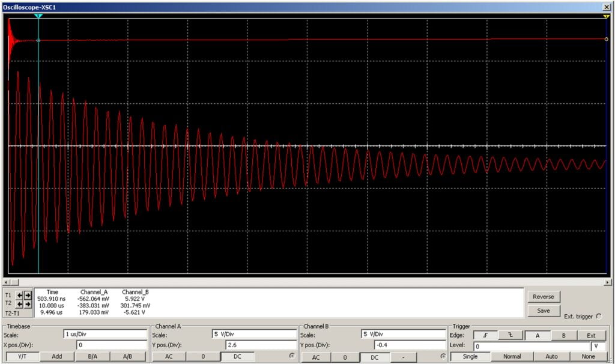Click the Channel A Scale field
615x364 pixels.
coord(253,334)
